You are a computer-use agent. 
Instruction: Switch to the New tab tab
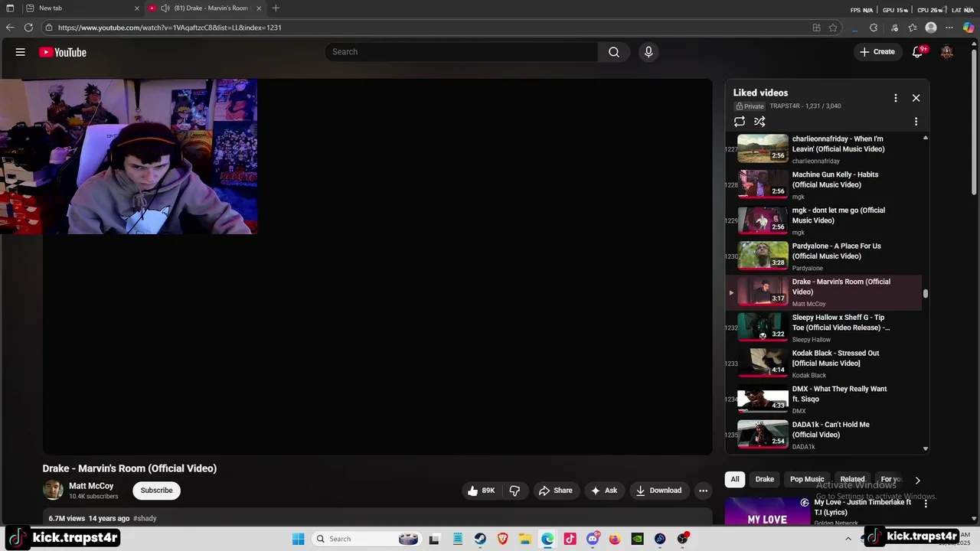(81, 8)
